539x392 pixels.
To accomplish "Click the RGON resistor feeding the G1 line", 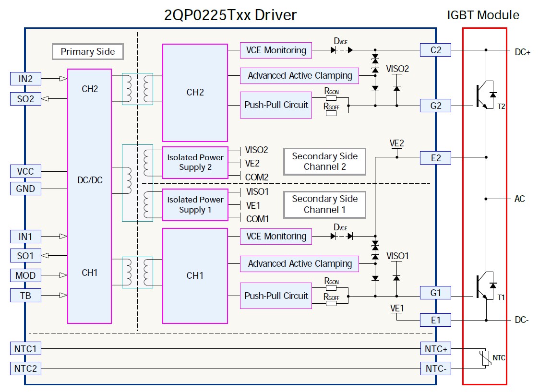I will (331, 288).
